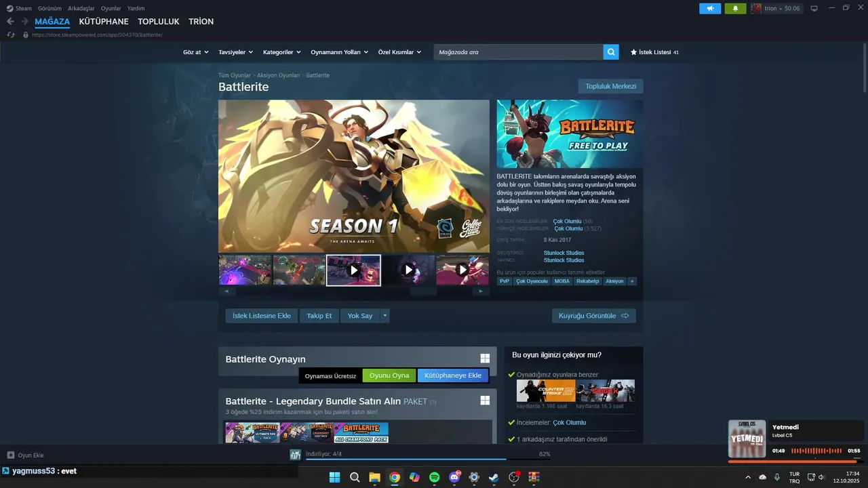This screenshot has width=868, height=488.
Task: Click the Topluluk Merkezi button
Action: click(610, 86)
